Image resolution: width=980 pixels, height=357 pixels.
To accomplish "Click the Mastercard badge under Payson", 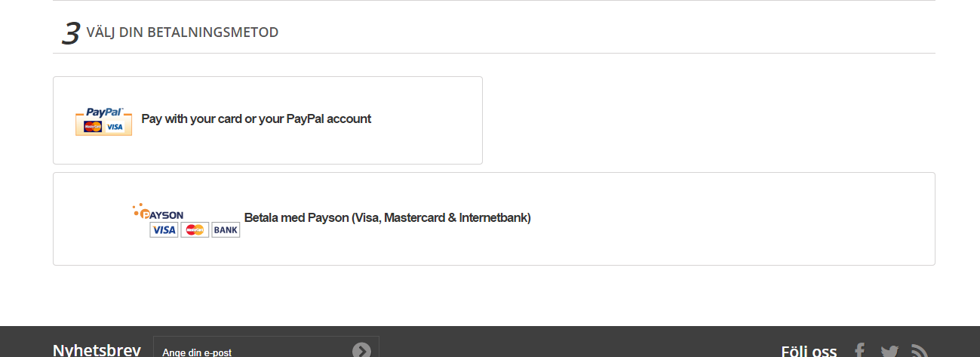I will click(195, 230).
